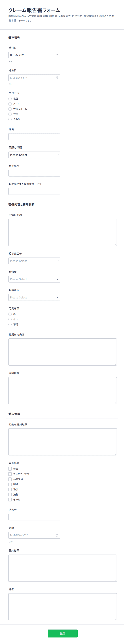Check the カスタマーサポート checkbox
Image resolution: width=124 pixels, height=644 pixels.
pyautogui.click(x=10, y=474)
